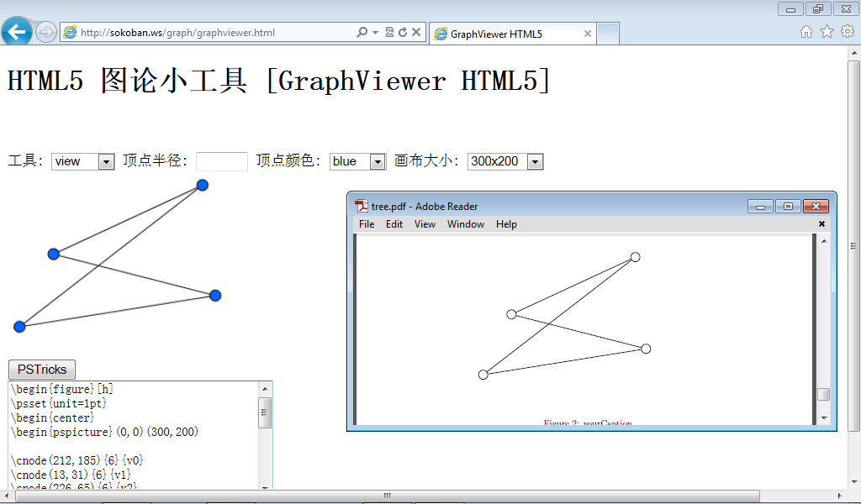Open the 工具 dropdown showing view
Viewport: 861px width, 504px height.
82,161
